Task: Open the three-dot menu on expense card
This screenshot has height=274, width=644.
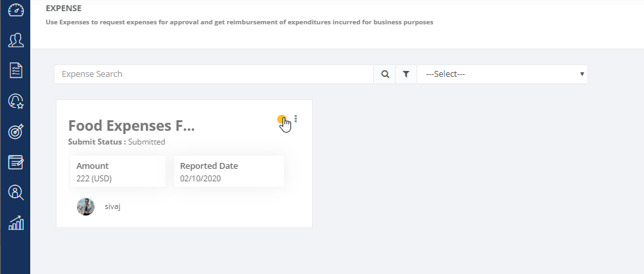Action: click(x=296, y=119)
